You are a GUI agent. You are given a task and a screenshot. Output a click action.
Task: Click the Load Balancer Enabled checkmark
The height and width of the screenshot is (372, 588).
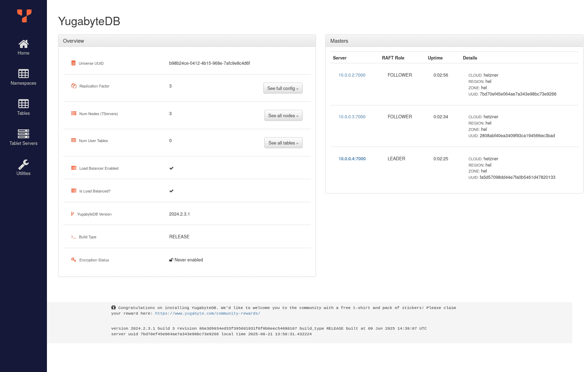[171, 168]
